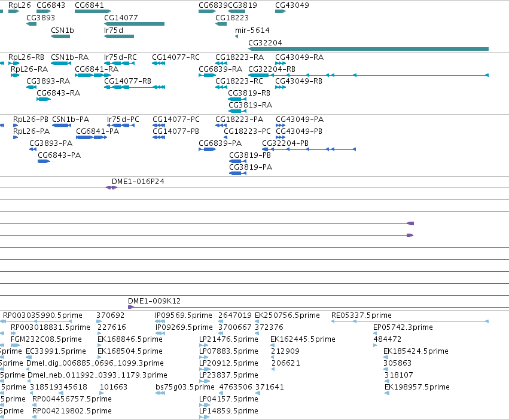Click the LP21476.5prime EST label
Viewport: 509px width, 420px height.
coord(228,339)
